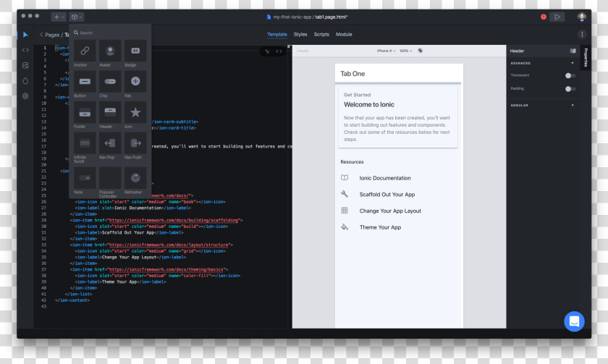Focus the component Search field

tap(111, 33)
